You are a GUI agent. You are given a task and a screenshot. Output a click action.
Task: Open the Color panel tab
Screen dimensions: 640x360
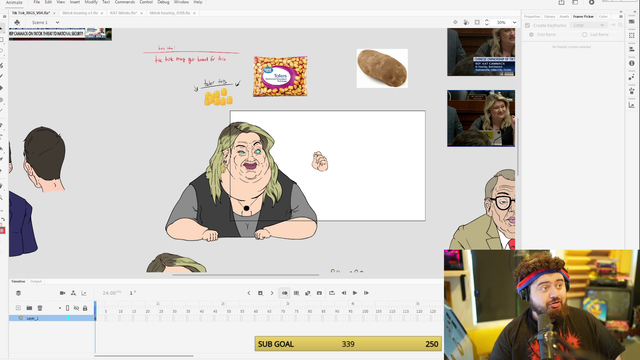point(603,16)
